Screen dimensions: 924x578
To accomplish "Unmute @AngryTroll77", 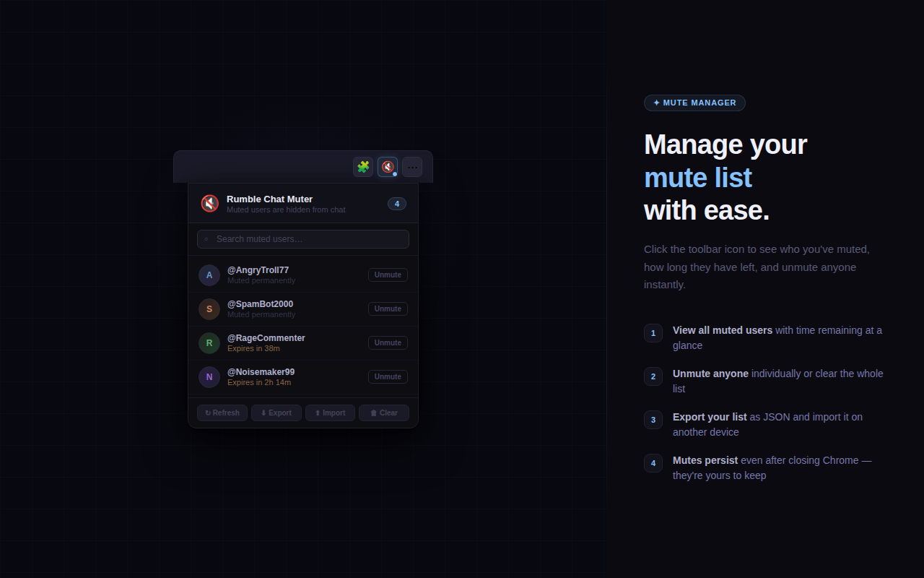I will 388,275.
